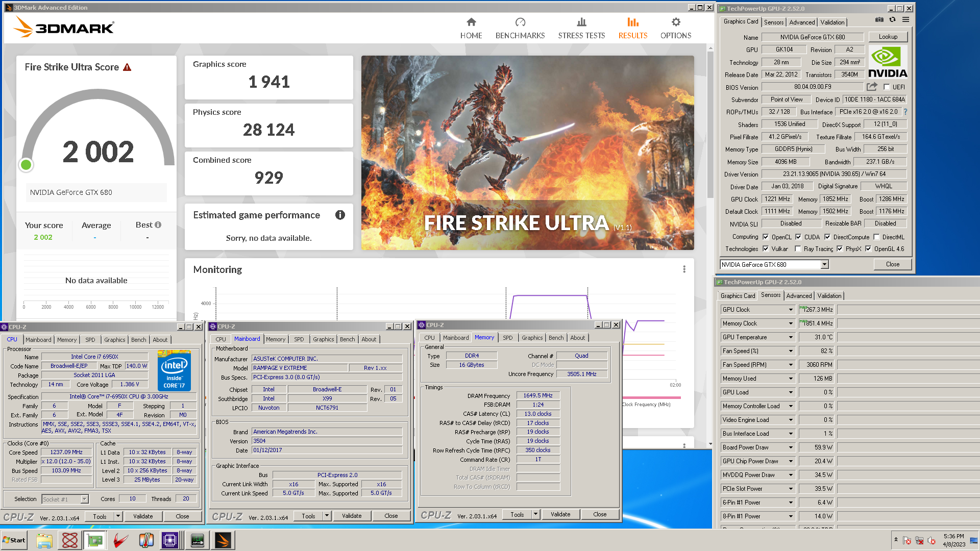This screenshot has height=551, width=980.
Task: Show hidden system tray icons arrow
Action: pos(896,540)
